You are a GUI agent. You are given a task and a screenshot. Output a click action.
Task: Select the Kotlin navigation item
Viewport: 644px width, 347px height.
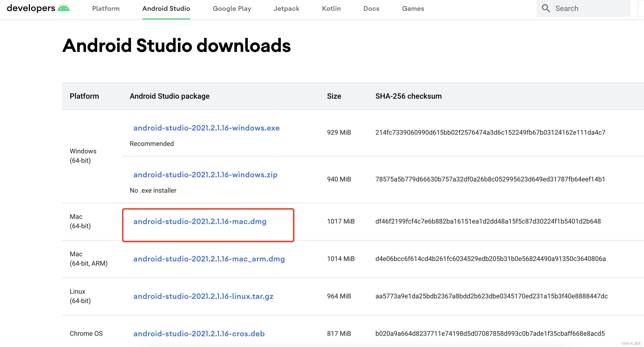331,8
